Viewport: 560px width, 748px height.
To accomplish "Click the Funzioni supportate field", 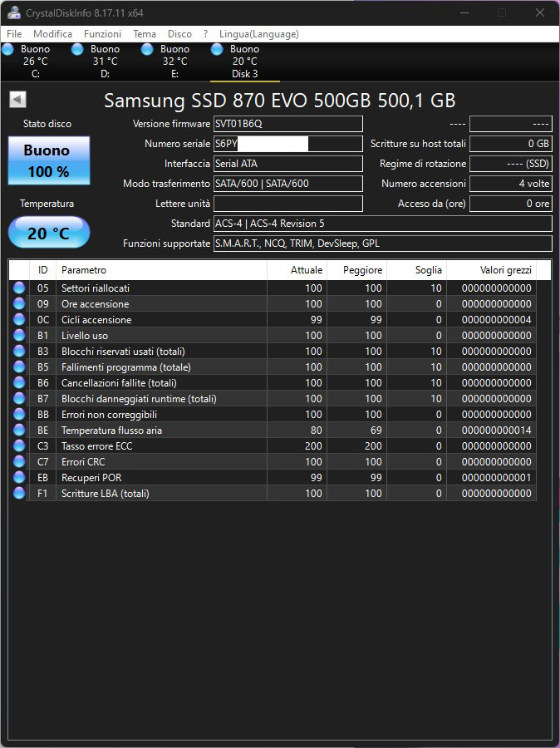I will pos(382,244).
